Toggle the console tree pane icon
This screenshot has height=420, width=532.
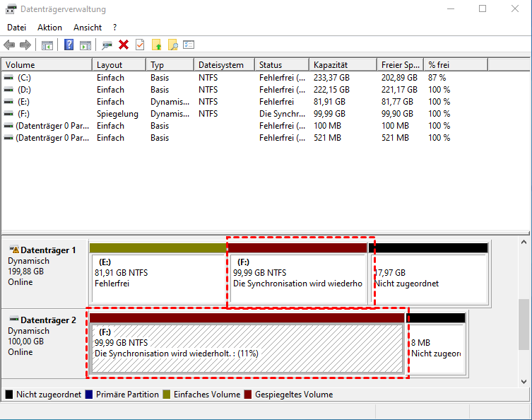47,45
